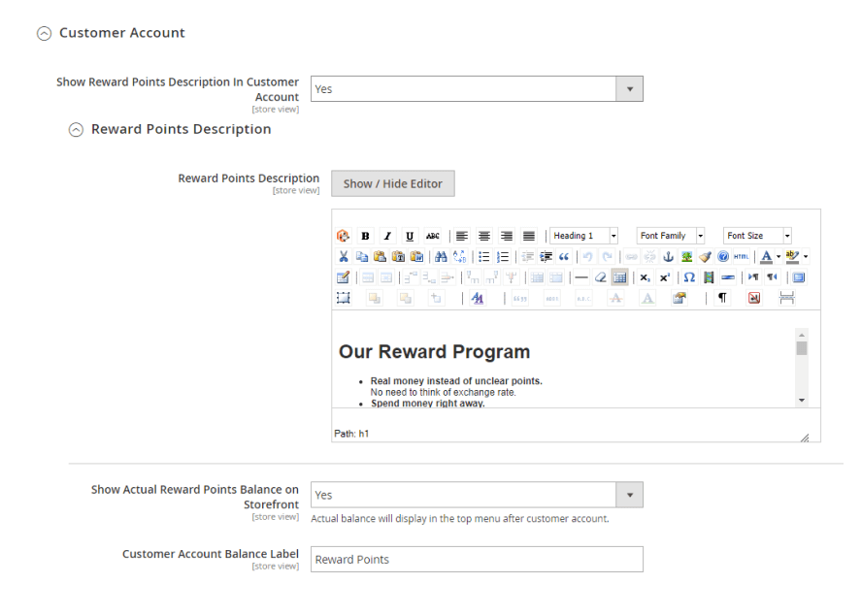Align text left in editor
This screenshot has width=861, height=616.
tap(462, 236)
